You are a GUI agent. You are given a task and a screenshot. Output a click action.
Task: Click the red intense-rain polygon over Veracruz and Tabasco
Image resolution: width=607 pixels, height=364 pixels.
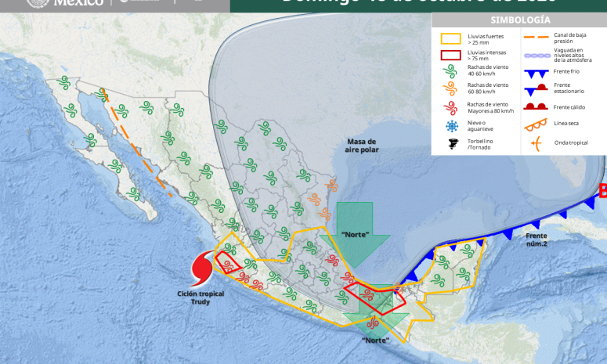pyautogui.click(x=374, y=299)
